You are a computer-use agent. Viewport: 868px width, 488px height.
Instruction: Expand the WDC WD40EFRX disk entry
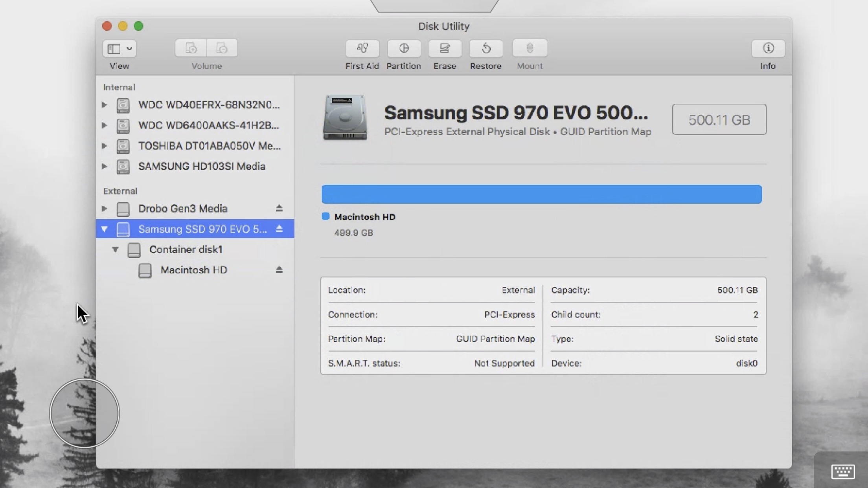pos(104,105)
